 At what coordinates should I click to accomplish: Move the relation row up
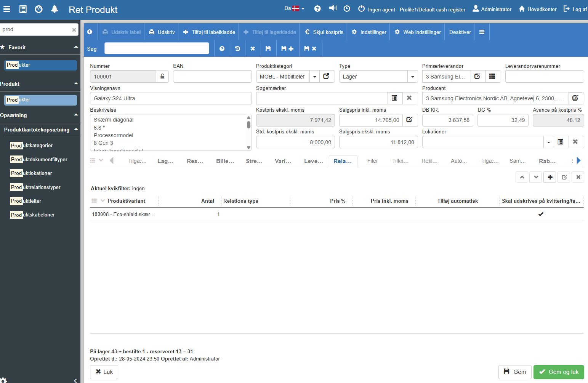(522, 177)
